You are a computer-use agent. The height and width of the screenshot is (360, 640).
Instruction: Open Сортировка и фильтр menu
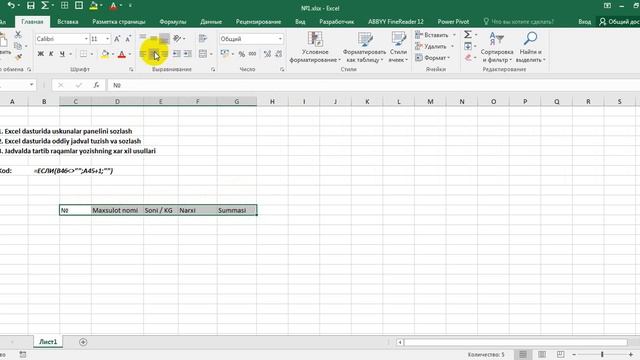click(x=497, y=47)
